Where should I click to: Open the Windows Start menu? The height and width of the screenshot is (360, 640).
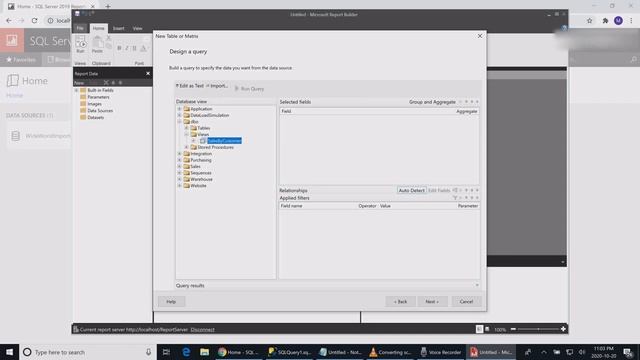(9, 352)
